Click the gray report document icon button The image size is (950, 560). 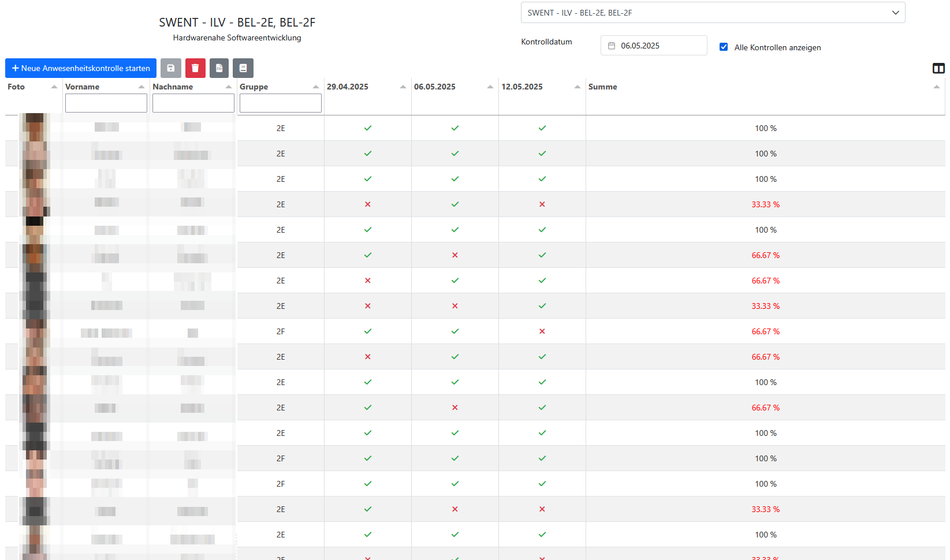243,68
